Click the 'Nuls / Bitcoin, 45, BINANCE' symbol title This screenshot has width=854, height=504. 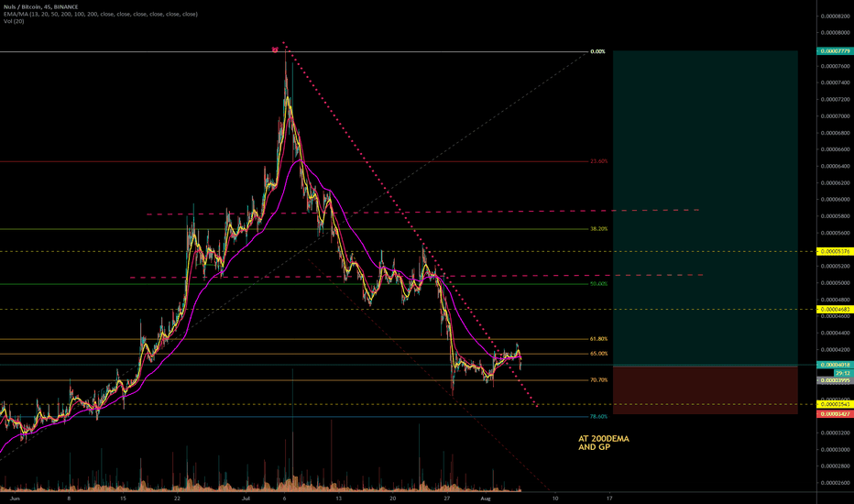pyautogui.click(x=41, y=7)
